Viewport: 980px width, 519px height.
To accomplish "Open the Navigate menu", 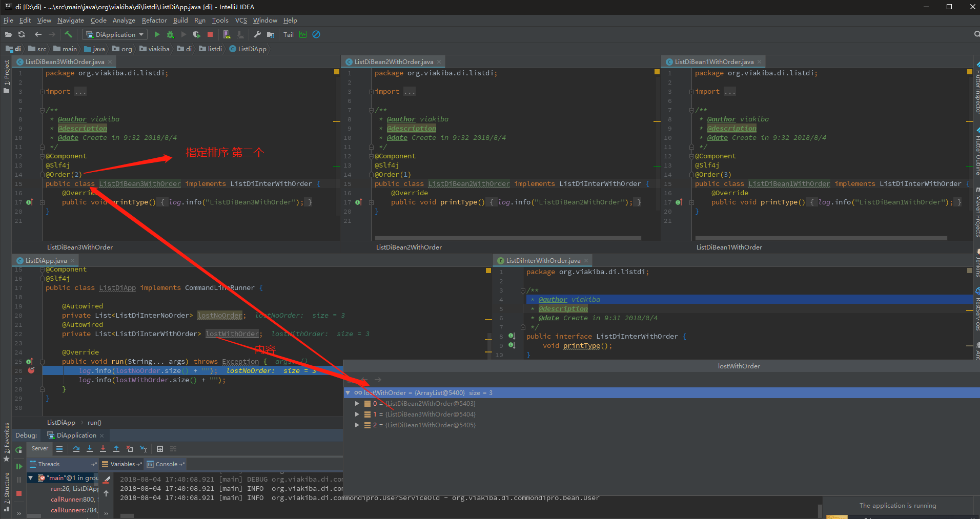I will [71, 20].
